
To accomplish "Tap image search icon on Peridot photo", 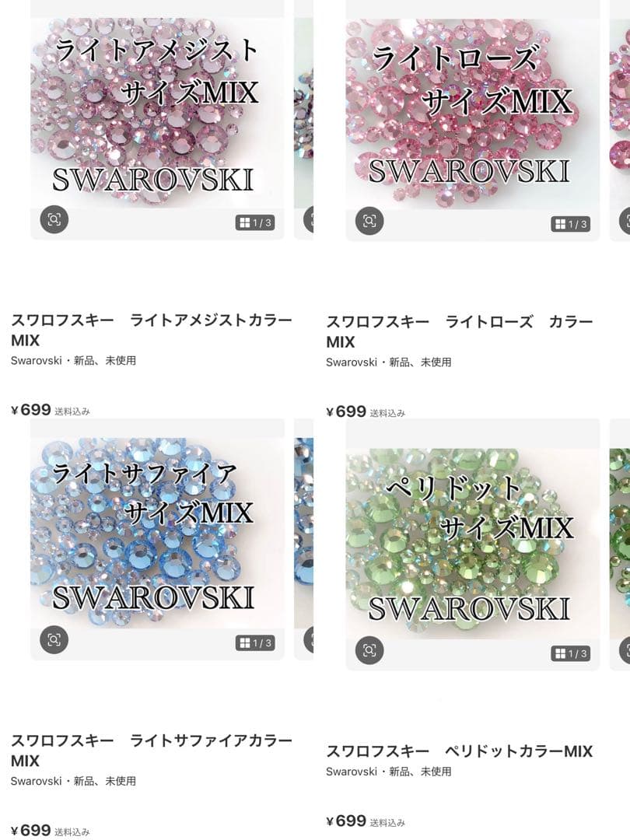I will point(369,650).
